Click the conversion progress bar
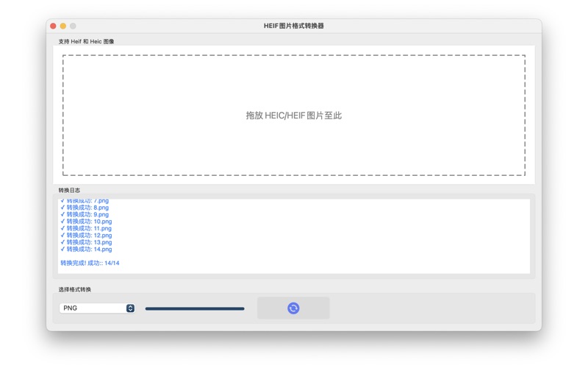This screenshot has width=588, height=368. click(195, 308)
